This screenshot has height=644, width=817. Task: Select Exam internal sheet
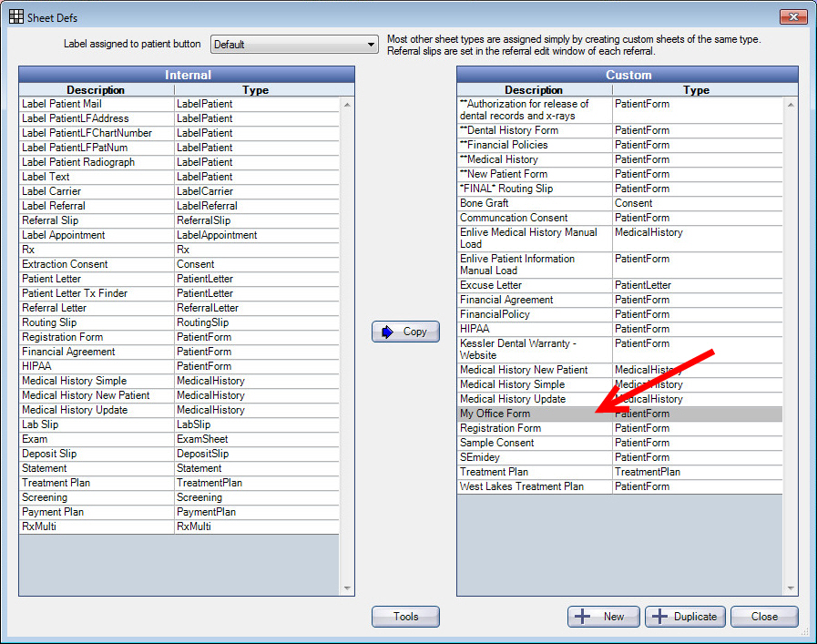(179, 439)
